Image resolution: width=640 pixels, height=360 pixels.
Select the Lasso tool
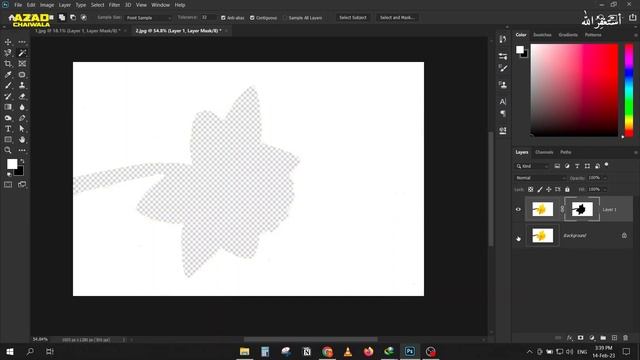click(x=8, y=53)
